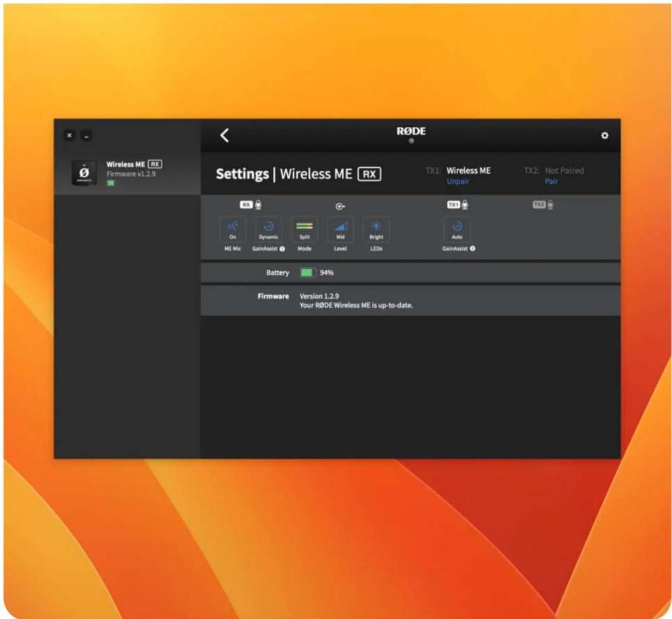Viewport: 672px width, 619px height.
Task: Select Wireless ME RX device in sidebar
Action: pyautogui.click(x=127, y=173)
